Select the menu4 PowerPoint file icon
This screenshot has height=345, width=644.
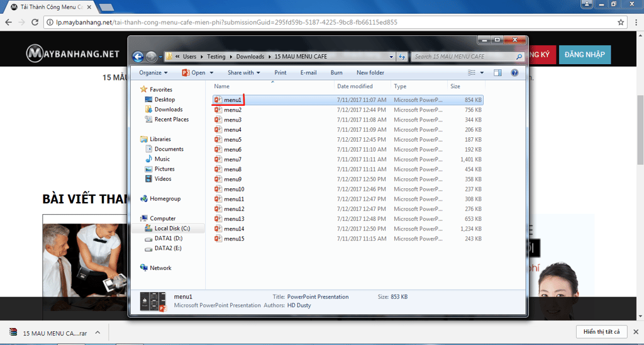(218, 130)
